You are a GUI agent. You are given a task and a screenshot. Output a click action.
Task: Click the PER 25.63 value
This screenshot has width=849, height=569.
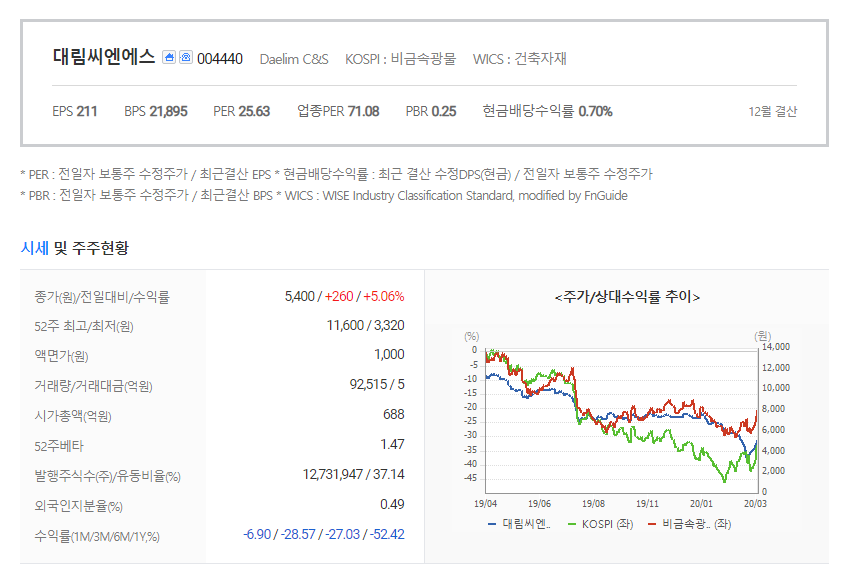(x=241, y=111)
